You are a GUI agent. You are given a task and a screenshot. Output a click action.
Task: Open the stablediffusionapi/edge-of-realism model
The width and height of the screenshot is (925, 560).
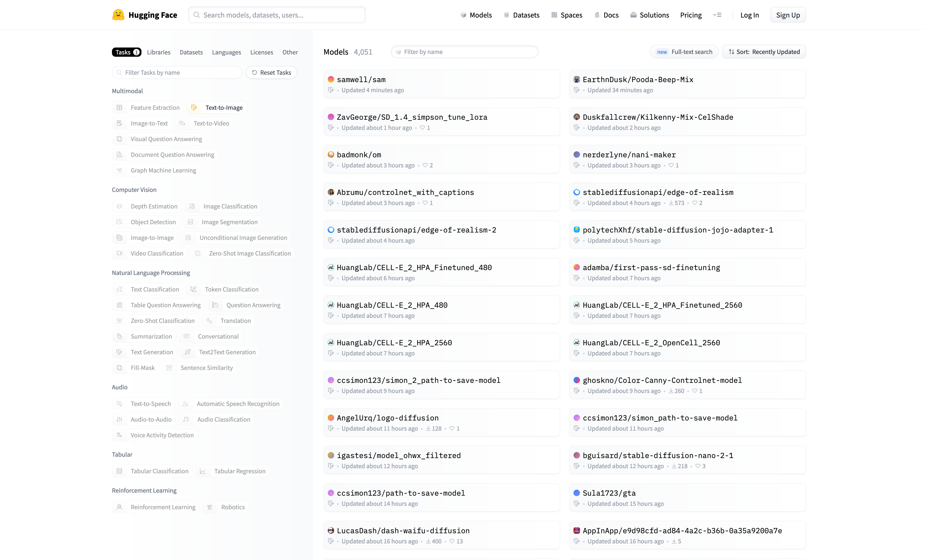coord(687,197)
